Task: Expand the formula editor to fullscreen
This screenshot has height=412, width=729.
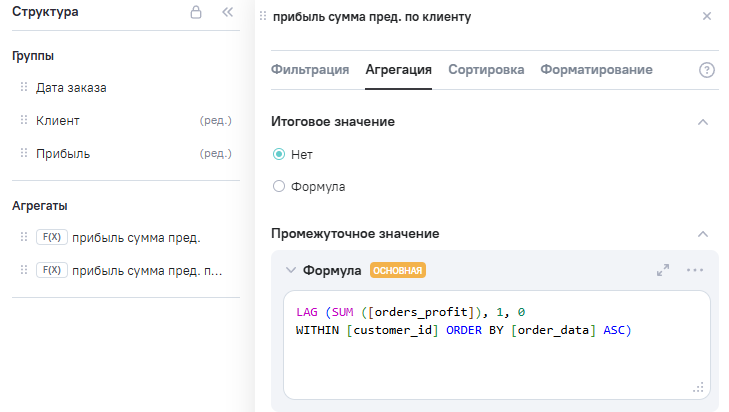Action: [663, 270]
